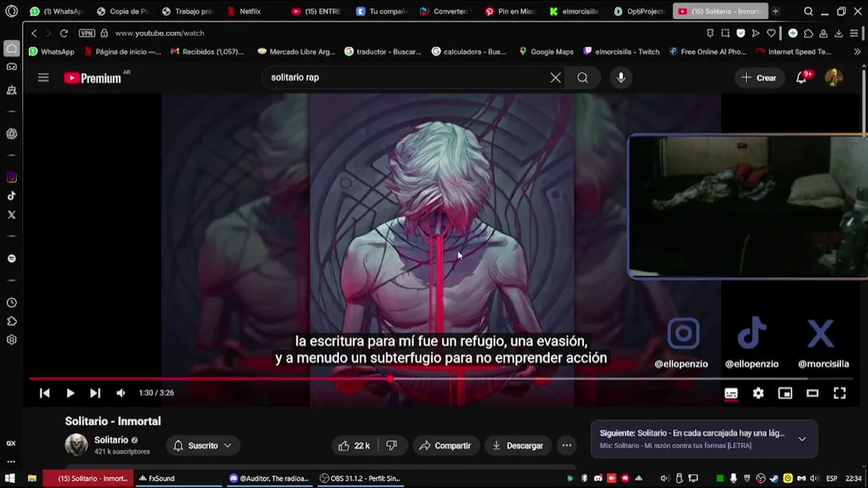The image size is (868, 488).
Task: Switch to the miniplayer
Action: tap(785, 393)
